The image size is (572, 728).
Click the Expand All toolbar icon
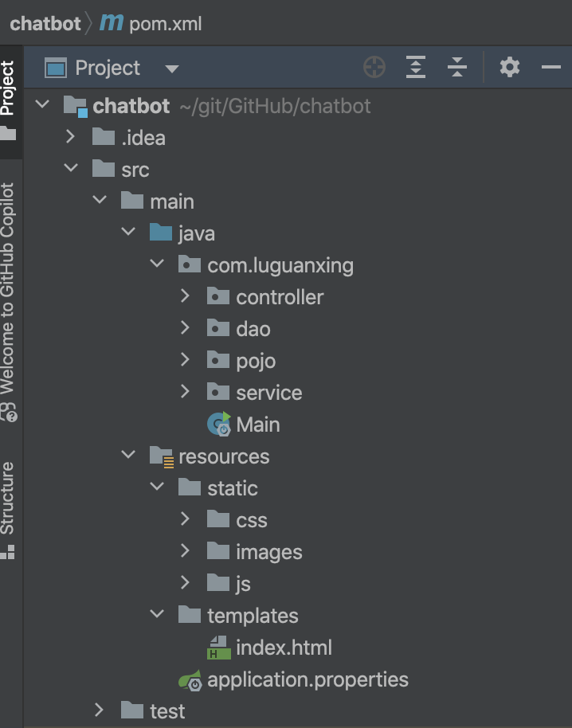tap(416, 68)
